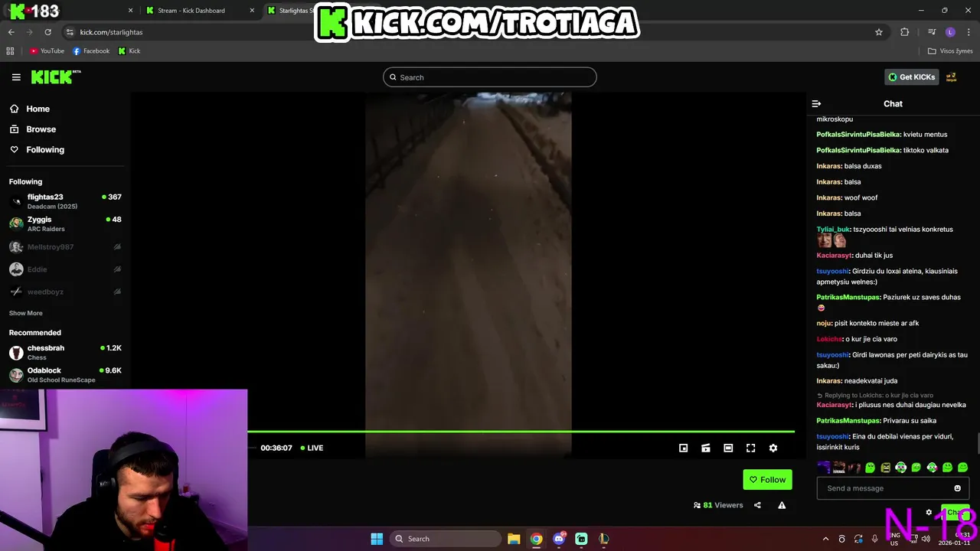This screenshot has width=980, height=551.
Task: Click the browser address bar
Action: (473, 32)
